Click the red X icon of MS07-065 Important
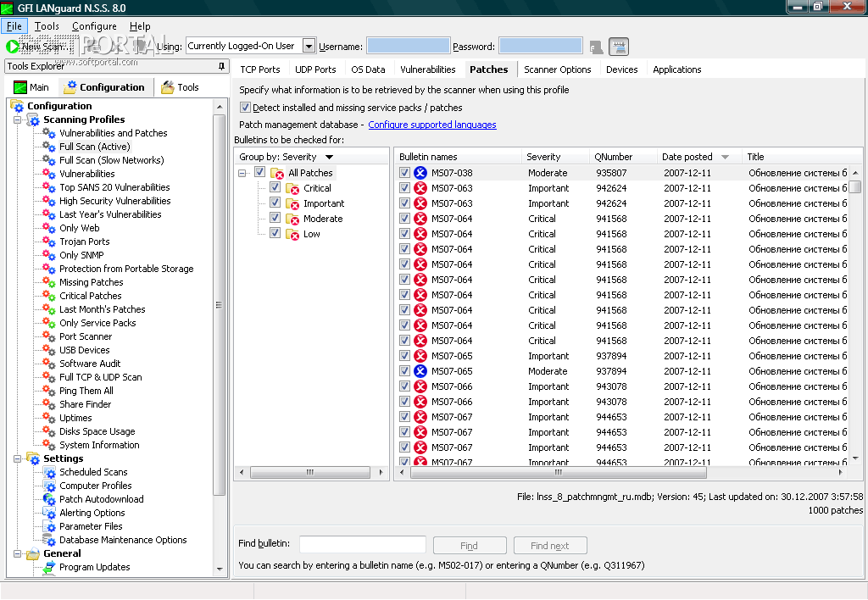 click(x=420, y=356)
